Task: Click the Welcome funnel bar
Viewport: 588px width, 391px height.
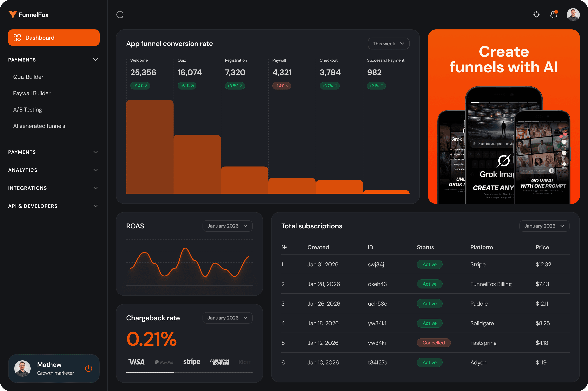Action: pos(150,147)
